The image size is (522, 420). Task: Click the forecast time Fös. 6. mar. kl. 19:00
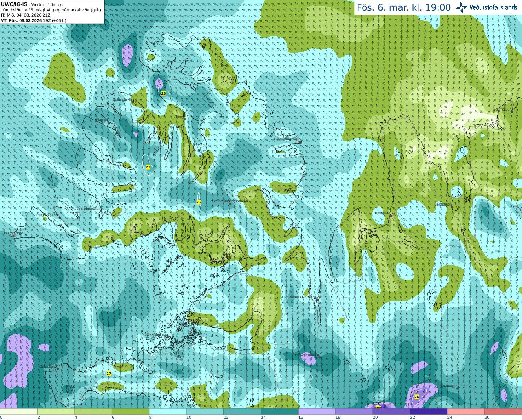point(404,7)
